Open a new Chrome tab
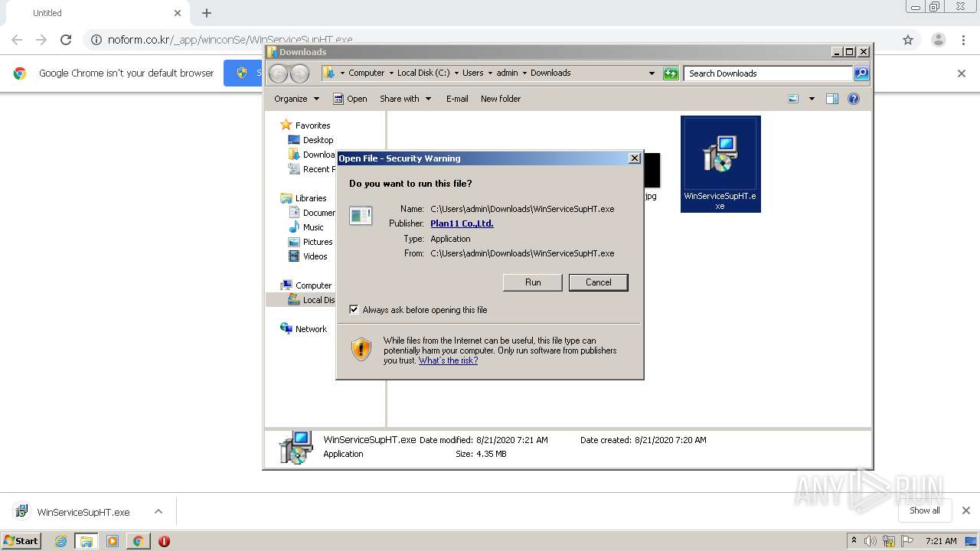980x551 pixels. (207, 13)
